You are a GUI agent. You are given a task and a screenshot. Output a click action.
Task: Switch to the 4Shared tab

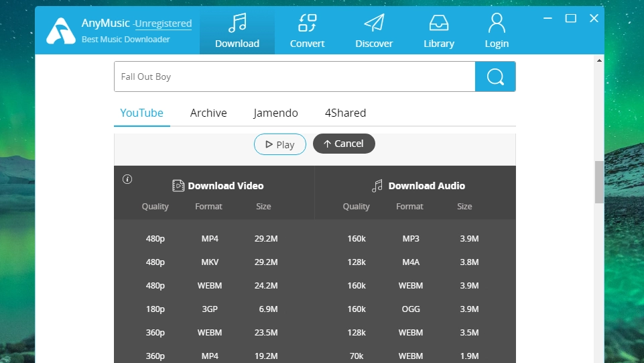(345, 113)
